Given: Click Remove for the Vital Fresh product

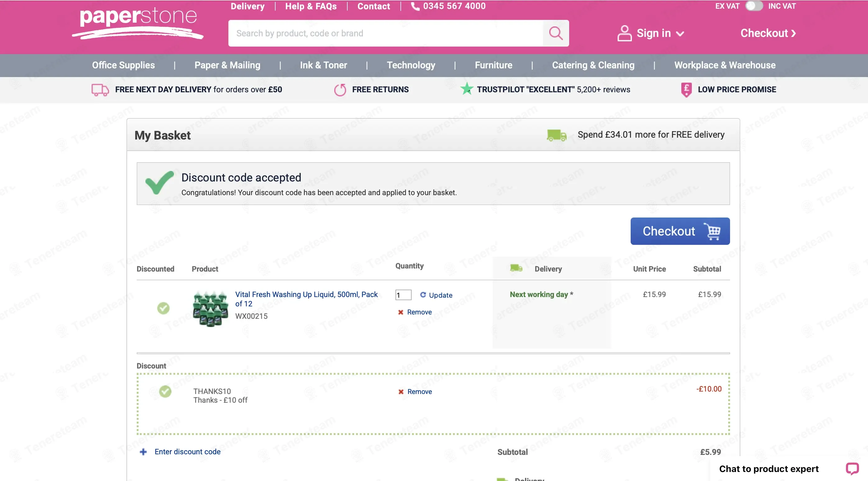Looking at the screenshot, I should point(419,312).
